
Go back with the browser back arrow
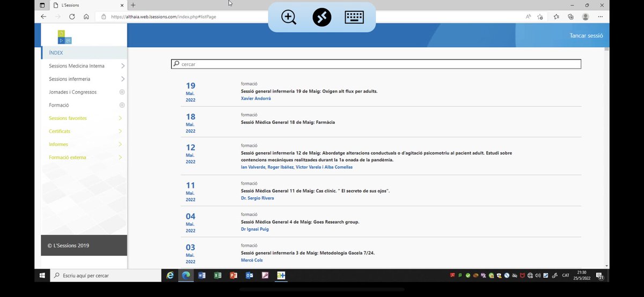pyautogui.click(x=43, y=17)
